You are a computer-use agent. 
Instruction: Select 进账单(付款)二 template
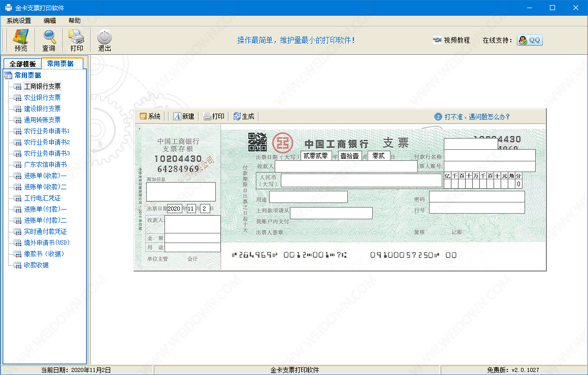point(45,220)
